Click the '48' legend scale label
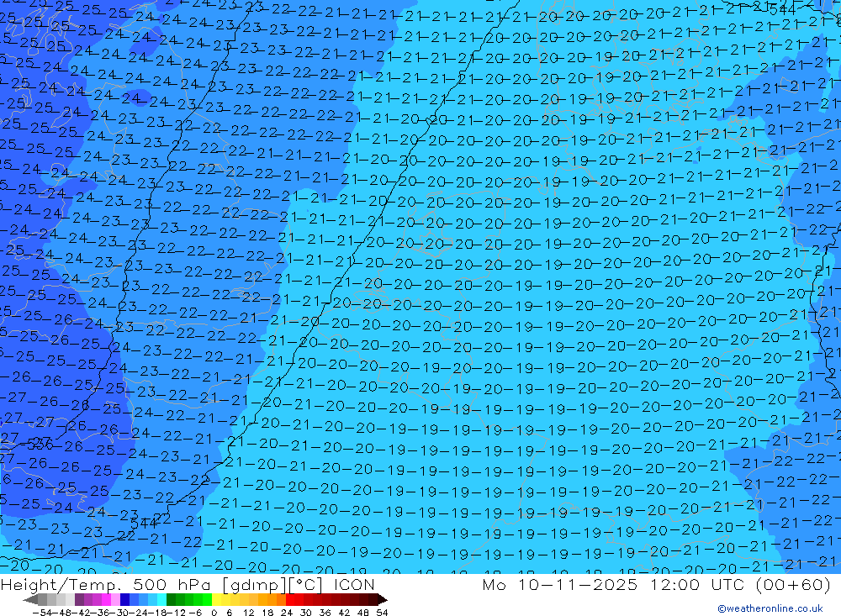Screen dimensions: 841x616 [x=363, y=613]
